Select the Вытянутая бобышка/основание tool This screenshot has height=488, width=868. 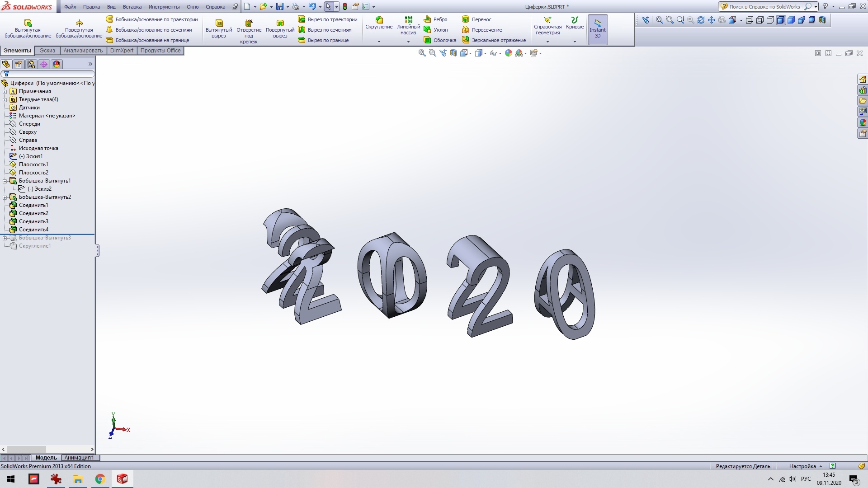coord(28,29)
